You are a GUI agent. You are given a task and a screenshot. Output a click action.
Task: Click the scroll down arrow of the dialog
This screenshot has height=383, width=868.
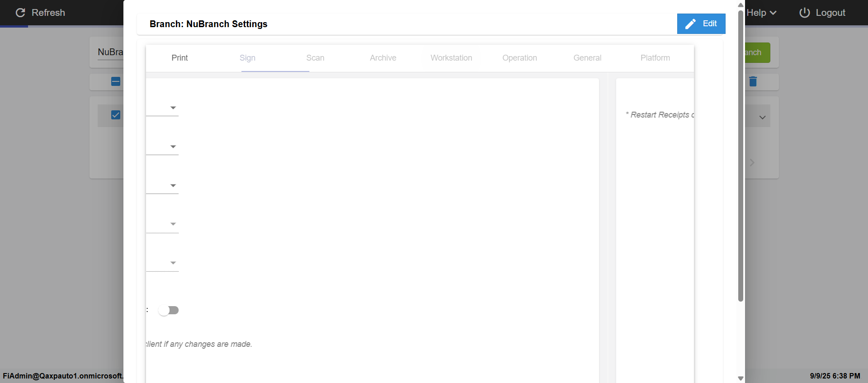coord(741,378)
